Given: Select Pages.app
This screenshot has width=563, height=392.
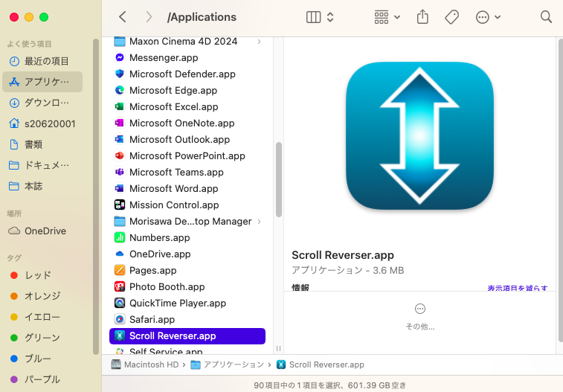Looking at the screenshot, I should [187, 270].
